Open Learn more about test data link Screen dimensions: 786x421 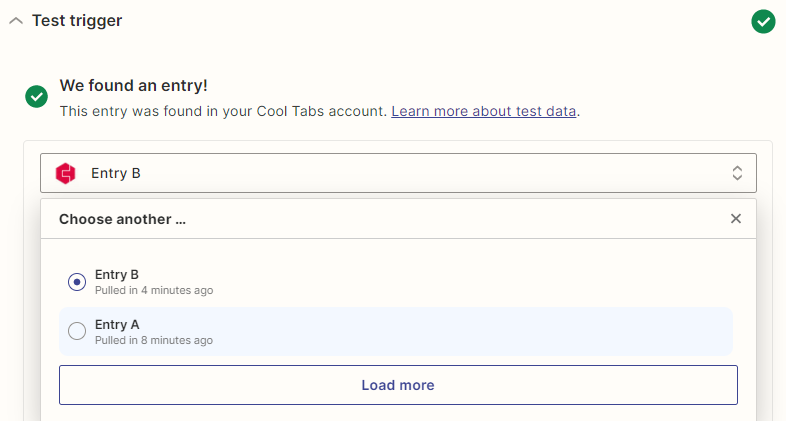[x=483, y=111]
